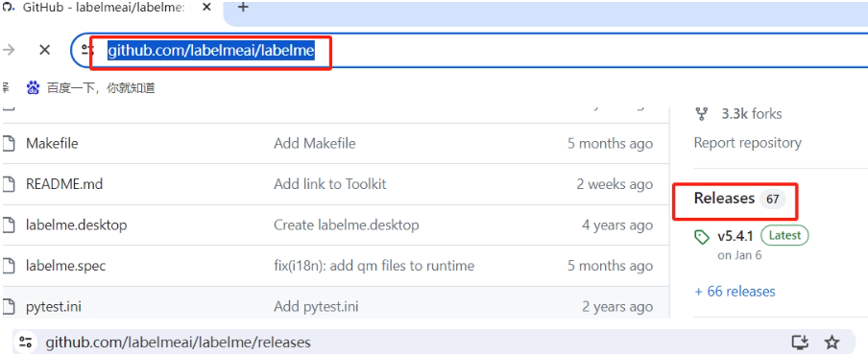
Task: Bookmark this page with the star icon
Action: (832, 342)
